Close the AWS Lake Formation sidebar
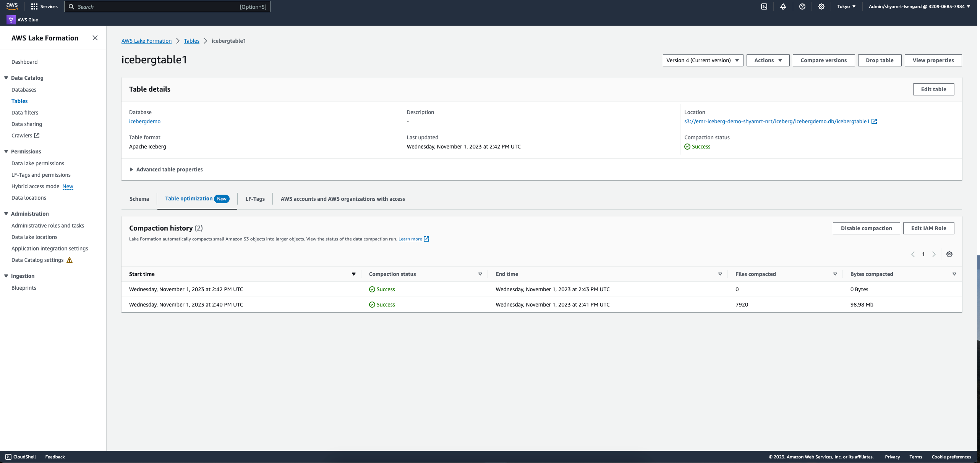The width and height of the screenshot is (980, 463). pyautogui.click(x=95, y=38)
